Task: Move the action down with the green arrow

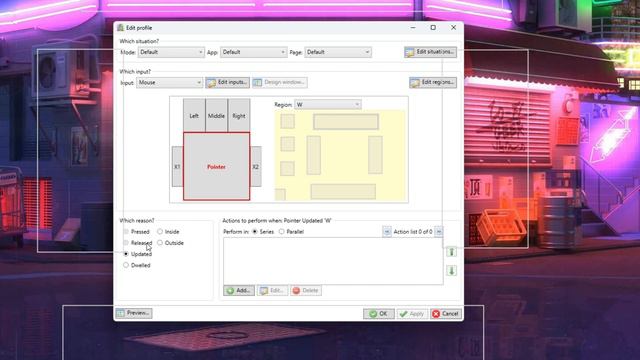Action: pyautogui.click(x=451, y=270)
